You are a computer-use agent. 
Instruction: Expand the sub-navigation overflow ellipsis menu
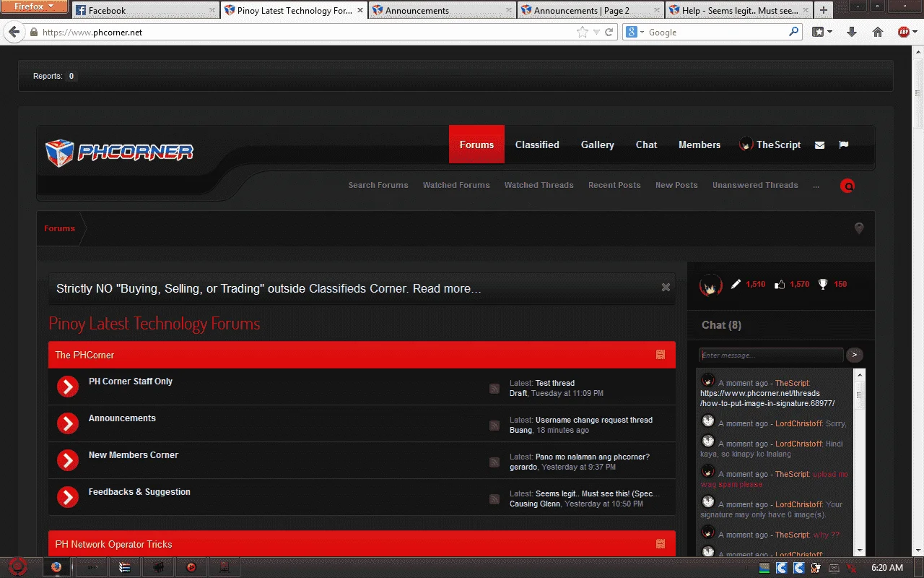[x=816, y=186]
